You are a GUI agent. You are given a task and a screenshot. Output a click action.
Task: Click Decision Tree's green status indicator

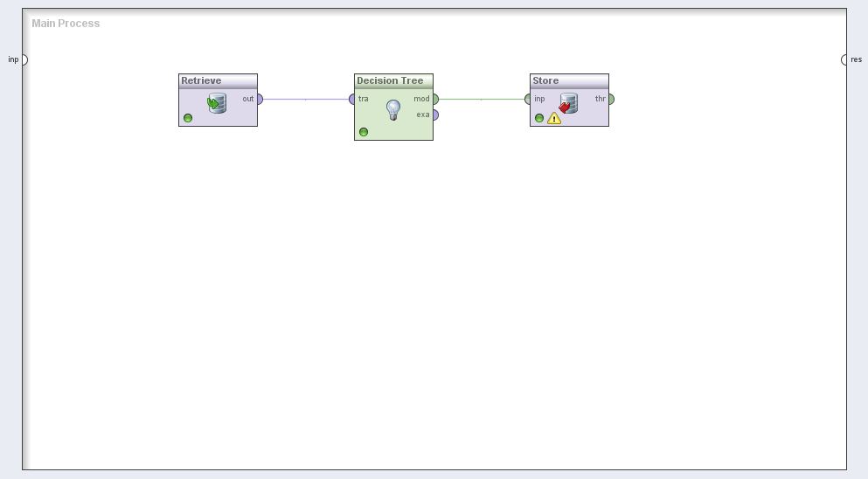pyautogui.click(x=364, y=132)
